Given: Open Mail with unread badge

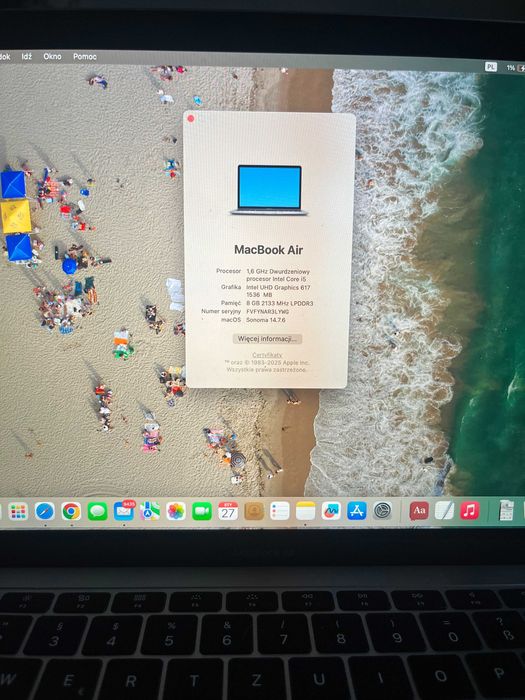Looking at the screenshot, I should 124,511.
